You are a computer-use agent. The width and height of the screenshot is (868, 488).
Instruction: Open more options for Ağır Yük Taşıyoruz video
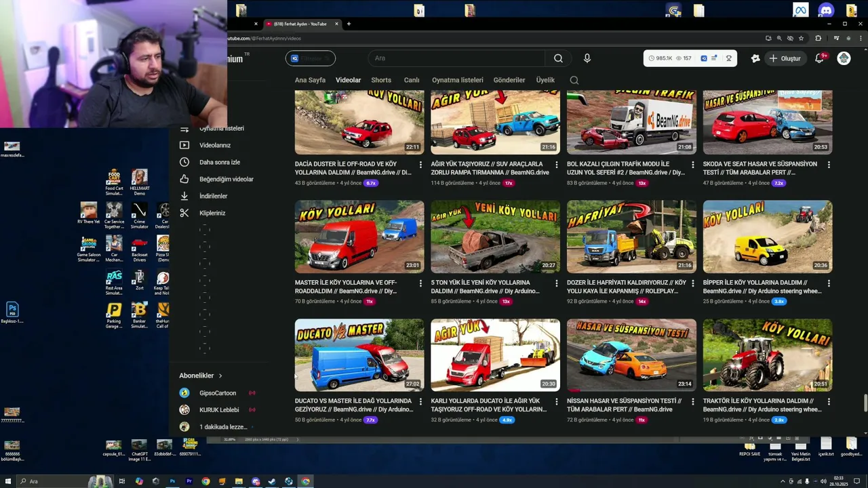557,165
